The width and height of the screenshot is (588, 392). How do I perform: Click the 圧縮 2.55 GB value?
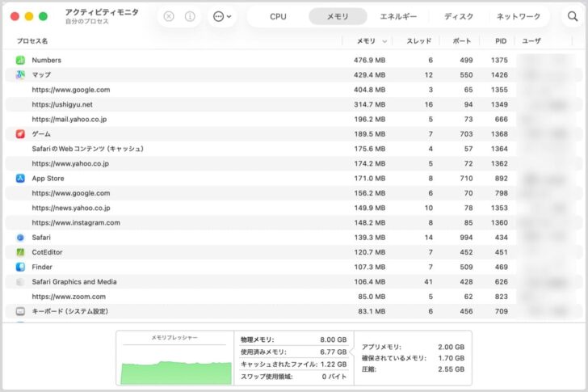pos(451,369)
